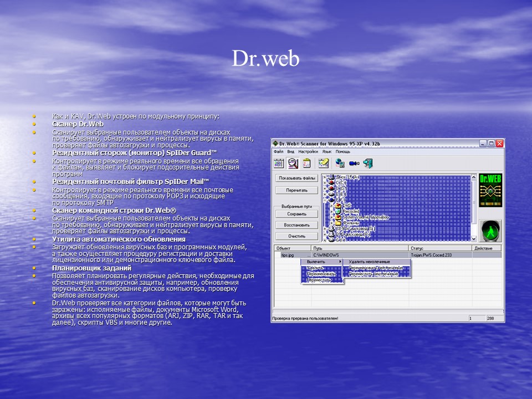Click the Dr.WEB spider logo image
The image size is (532, 399).
click(490, 190)
